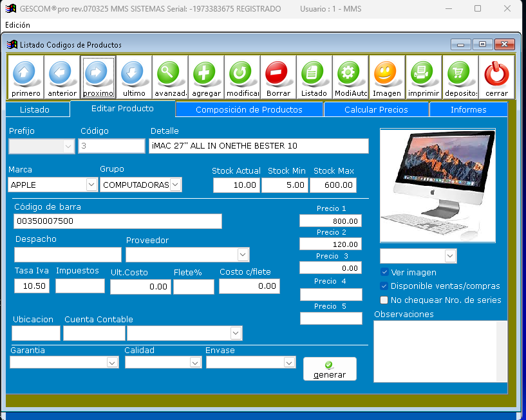Image resolution: width=526 pixels, height=420 pixels.
Task: Close the form with cerrar power icon
Action: (x=497, y=77)
